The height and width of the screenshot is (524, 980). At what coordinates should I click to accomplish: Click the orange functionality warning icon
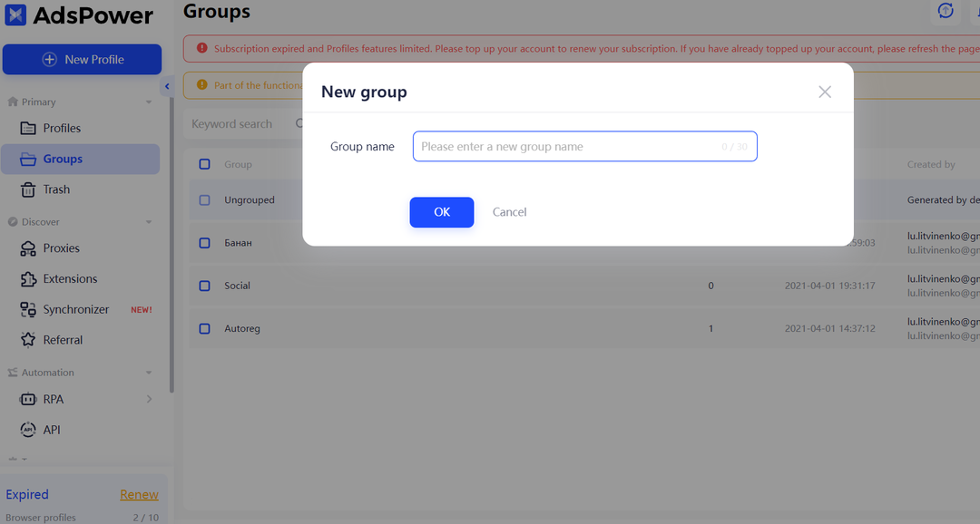click(201, 85)
